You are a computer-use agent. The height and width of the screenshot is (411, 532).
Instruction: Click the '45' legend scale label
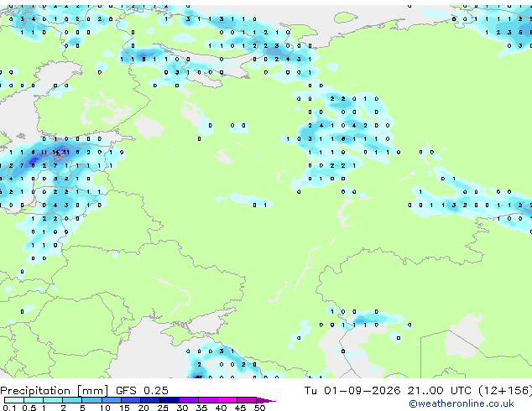(241, 408)
